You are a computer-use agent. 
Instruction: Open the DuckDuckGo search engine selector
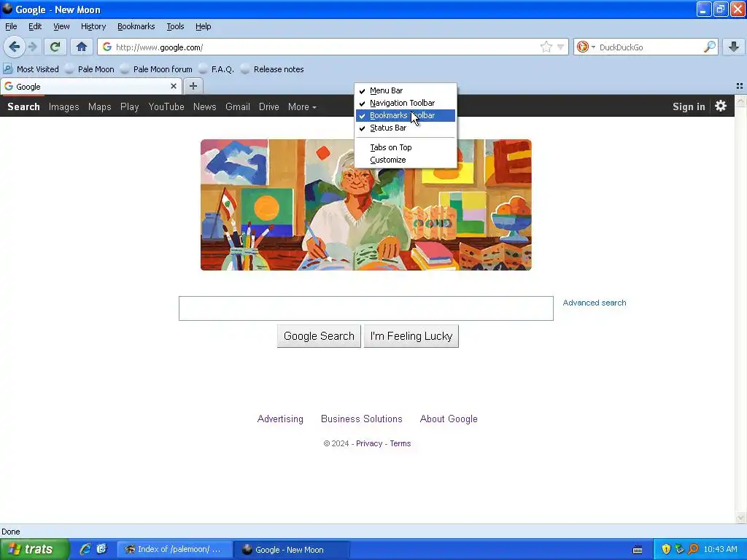coord(586,47)
